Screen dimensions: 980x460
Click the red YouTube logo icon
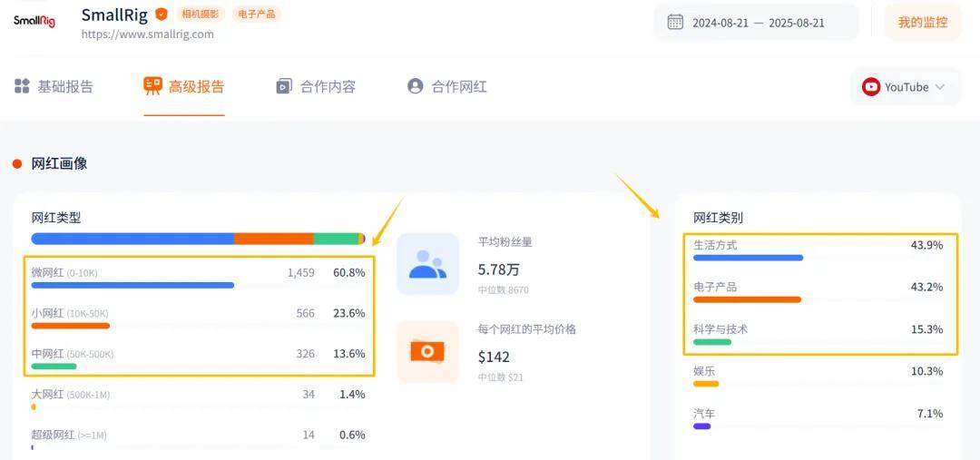point(871,87)
